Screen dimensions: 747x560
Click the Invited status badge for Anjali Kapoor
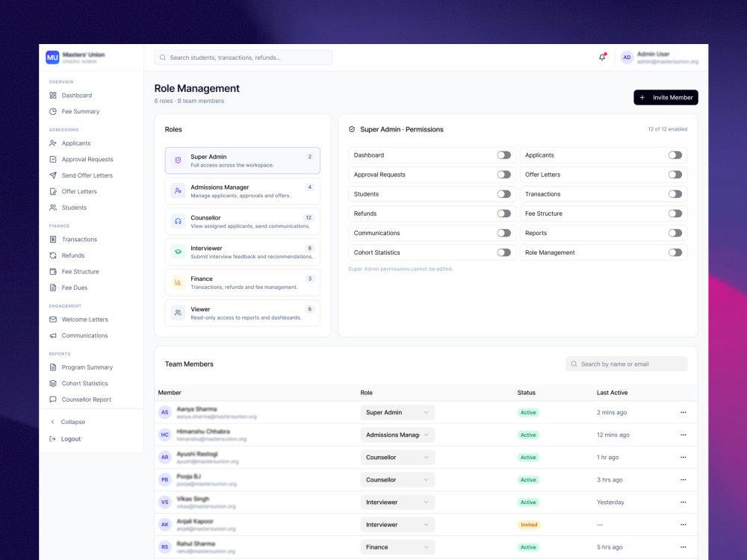[x=529, y=524]
